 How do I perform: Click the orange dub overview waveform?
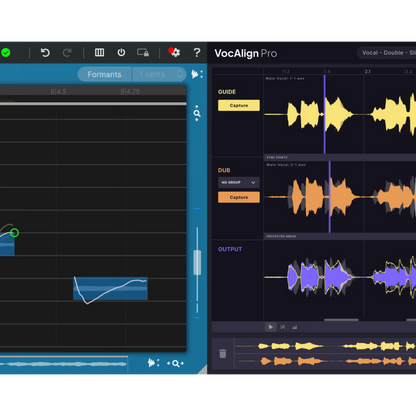click(x=327, y=361)
